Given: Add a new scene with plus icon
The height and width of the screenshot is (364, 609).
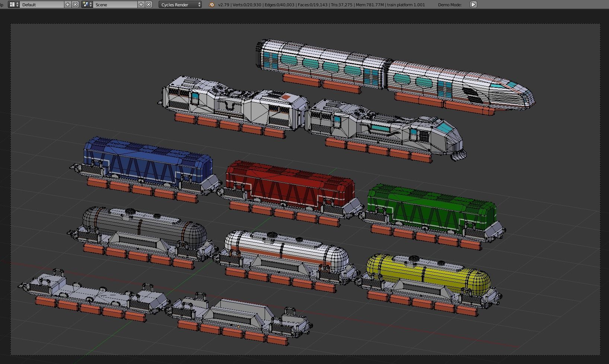Looking at the screenshot, I should [x=141, y=4].
